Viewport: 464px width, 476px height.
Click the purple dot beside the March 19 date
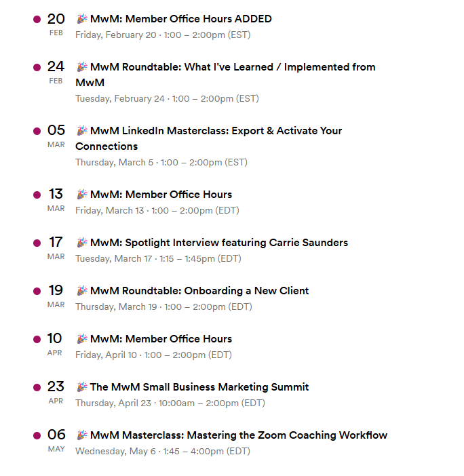point(37,291)
